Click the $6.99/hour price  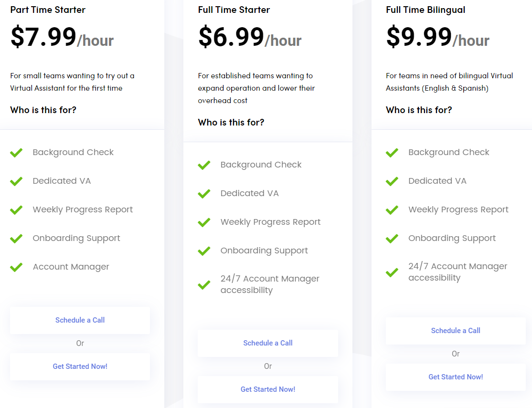tap(250, 37)
